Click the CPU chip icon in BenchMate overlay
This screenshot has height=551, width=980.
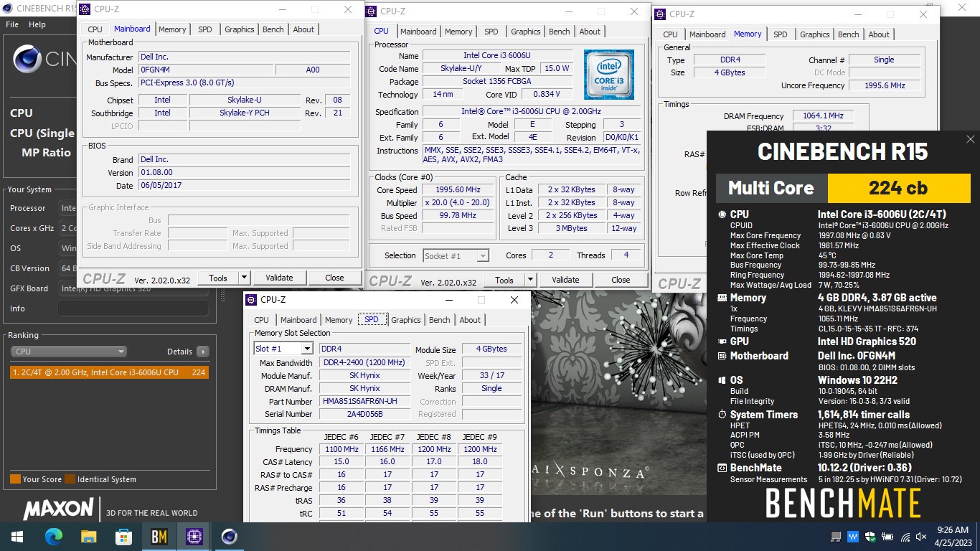[722, 215]
